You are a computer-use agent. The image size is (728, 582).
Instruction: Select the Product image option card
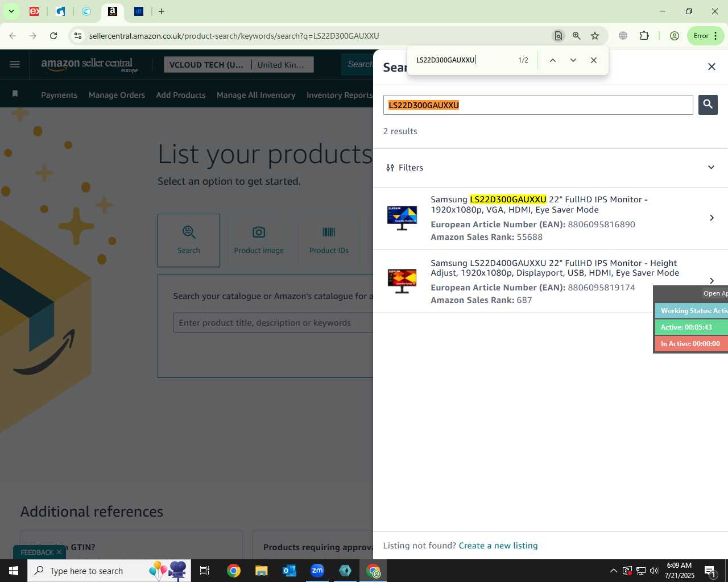[x=259, y=240]
